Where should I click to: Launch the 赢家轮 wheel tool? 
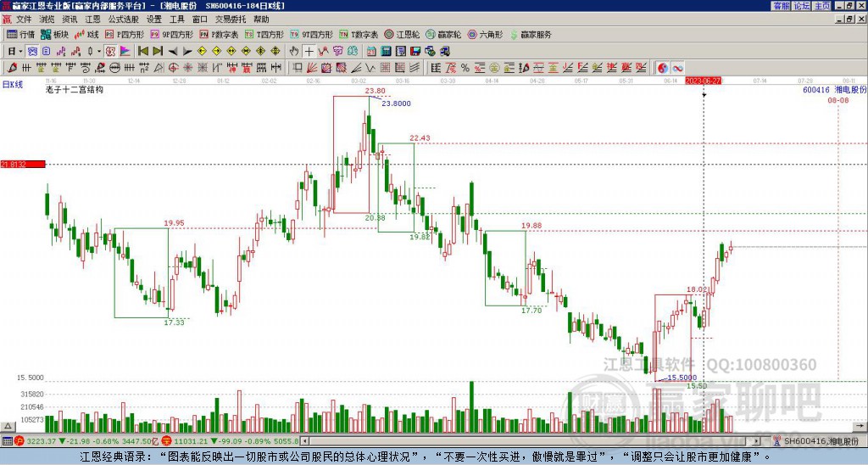point(443,34)
